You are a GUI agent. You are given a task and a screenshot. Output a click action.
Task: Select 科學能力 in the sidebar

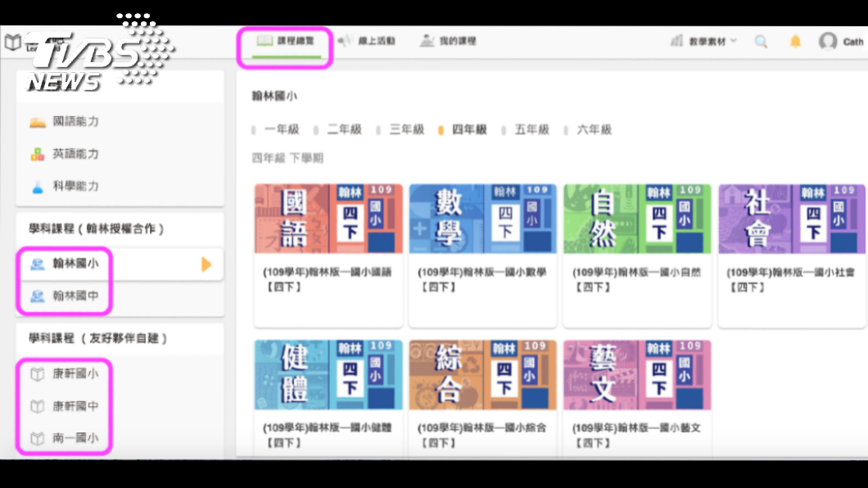[76, 186]
